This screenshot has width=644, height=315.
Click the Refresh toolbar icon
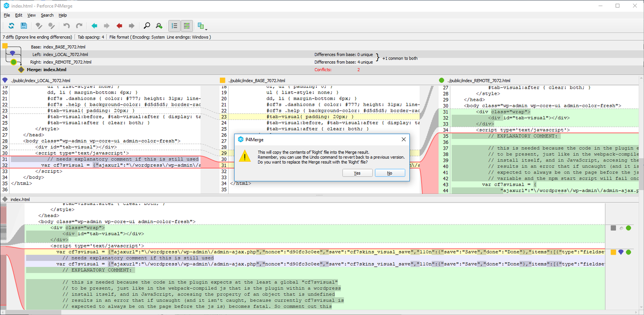pos(11,26)
